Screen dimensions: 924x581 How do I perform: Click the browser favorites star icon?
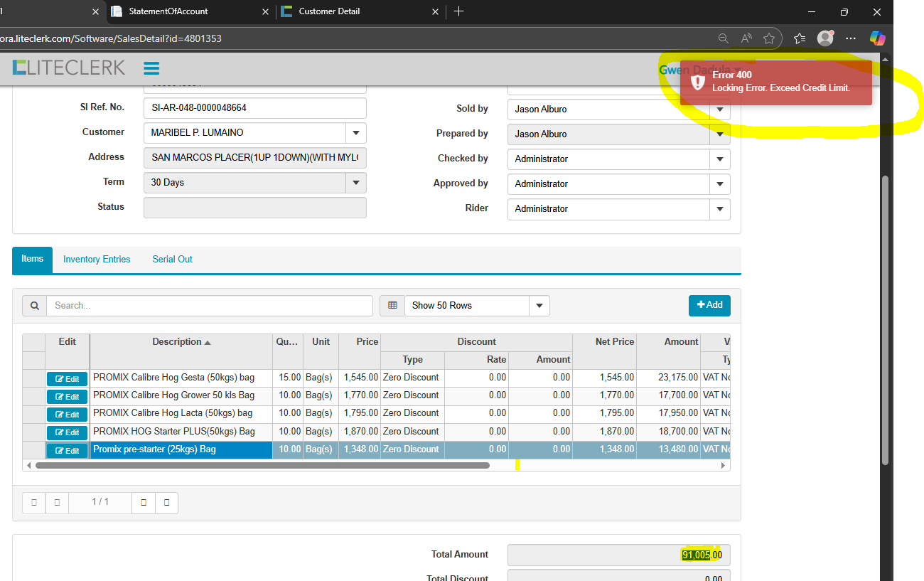pyautogui.click(x=768, y=38)
